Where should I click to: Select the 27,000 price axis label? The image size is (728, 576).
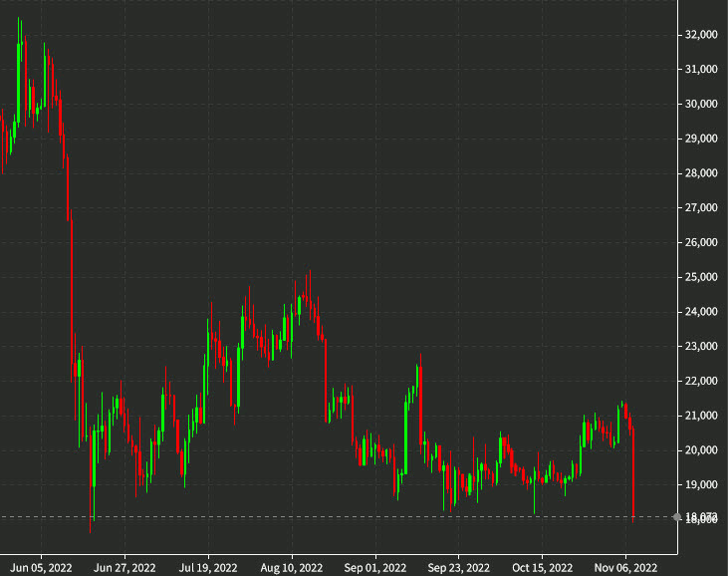[702, 208]
